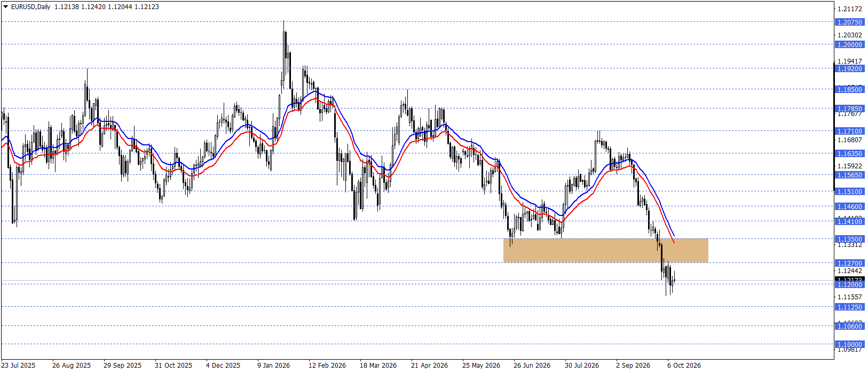This screenshot has height=372, width=868.
Task: Click the 1.20000 horizontal level label
Action: (x=850, y=45)
